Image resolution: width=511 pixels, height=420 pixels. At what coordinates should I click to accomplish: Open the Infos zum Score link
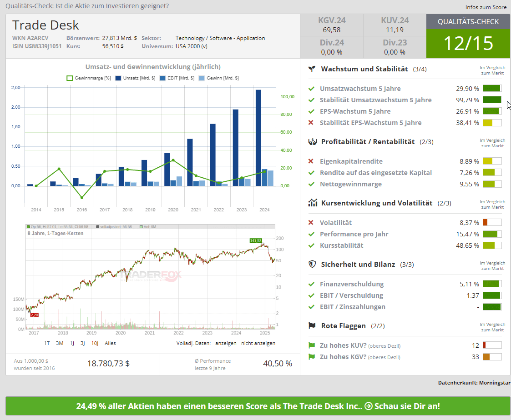click(x=486, y=7)
